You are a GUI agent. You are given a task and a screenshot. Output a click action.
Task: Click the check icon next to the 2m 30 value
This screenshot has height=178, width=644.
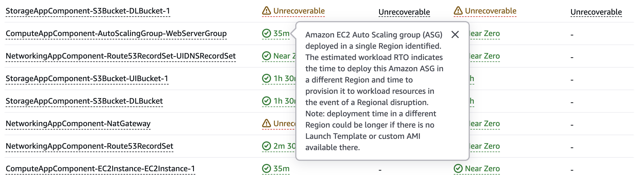click(x=266, y=146)
